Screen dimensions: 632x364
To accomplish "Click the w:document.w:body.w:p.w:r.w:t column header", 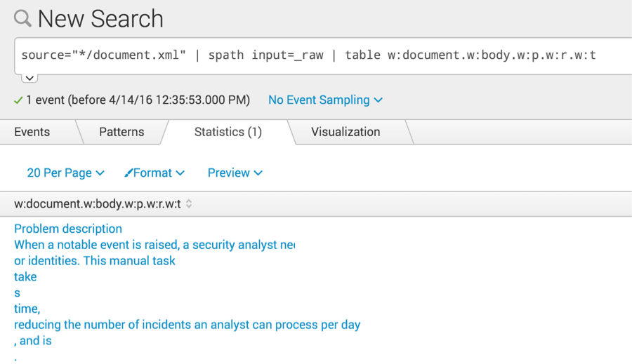I will pos(98,204).
